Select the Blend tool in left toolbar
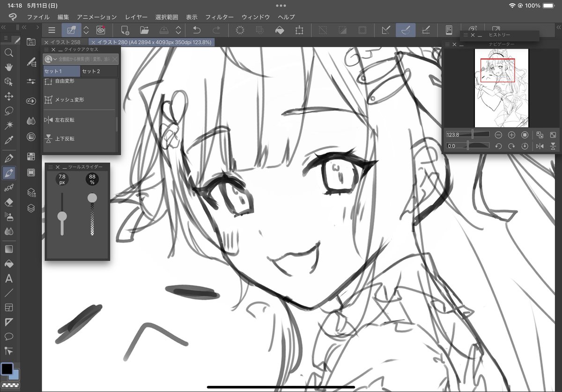The width and height of the screenshot is (562, 392). 8,231
